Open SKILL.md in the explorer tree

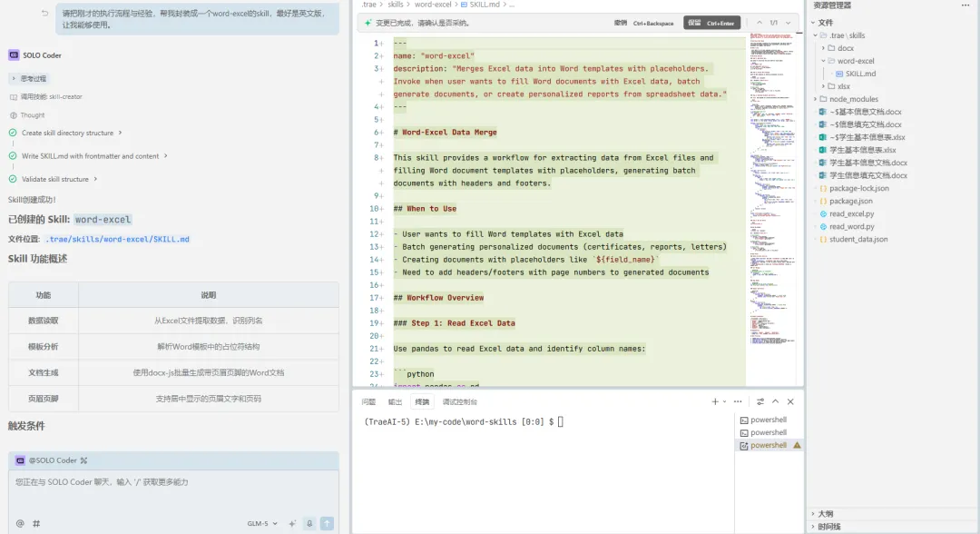860,74
